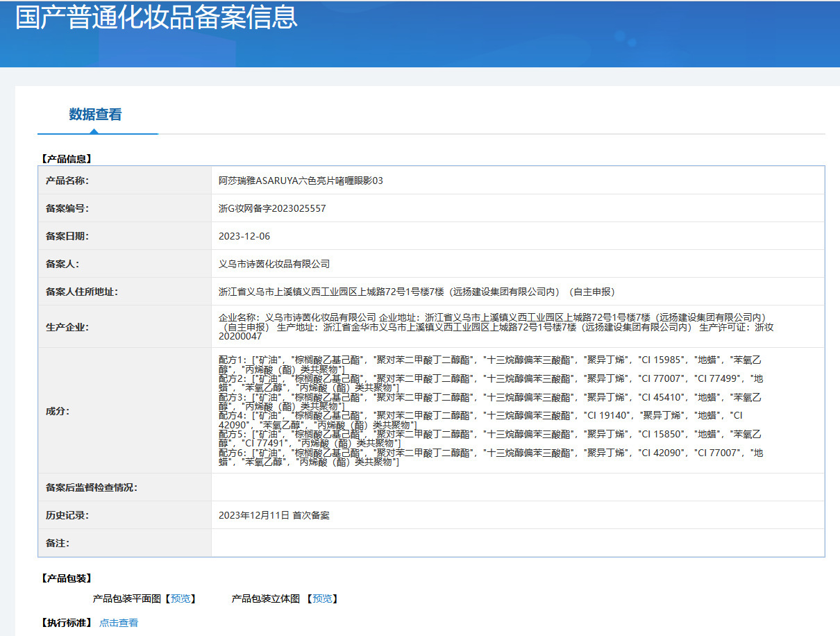This screenshot has width=840, height=636.
Task: Click the 配方5 ingredient line
Action: tap(490, 439)
